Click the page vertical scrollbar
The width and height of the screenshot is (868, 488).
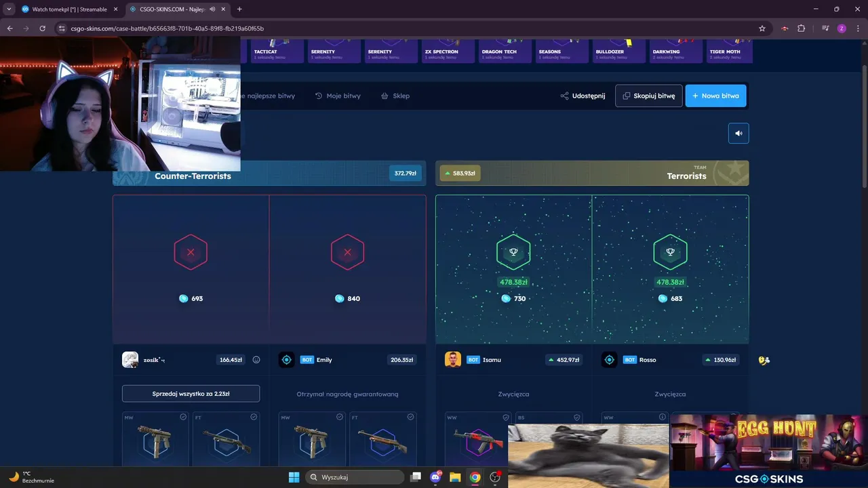864,126
